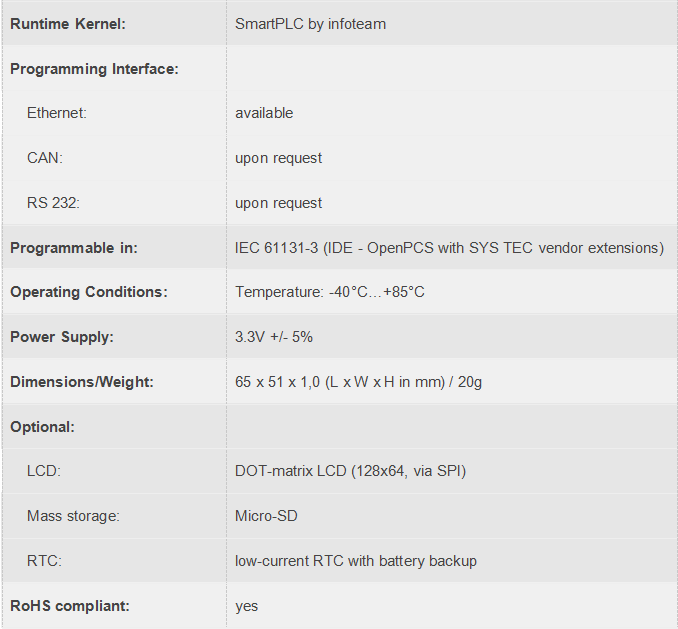Click the DOT-matrix LCD description text
The height and width of the screenshot is (629, 678).
coord(350,471)
